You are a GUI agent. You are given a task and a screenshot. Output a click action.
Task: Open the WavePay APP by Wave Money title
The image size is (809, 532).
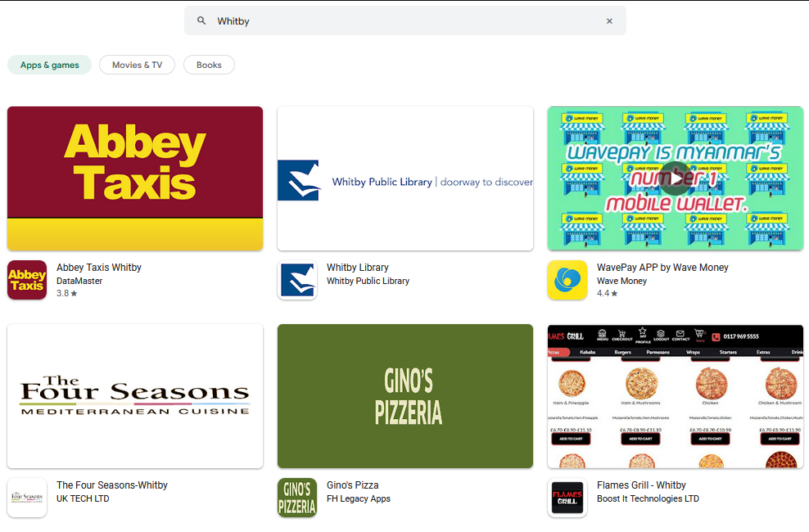pos(662,268)
